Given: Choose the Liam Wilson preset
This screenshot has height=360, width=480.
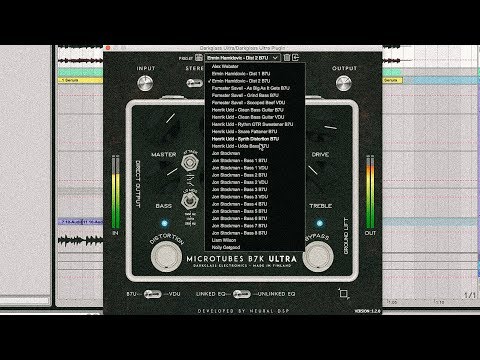Looking at the screenshot, I should (x=255, y=240).
